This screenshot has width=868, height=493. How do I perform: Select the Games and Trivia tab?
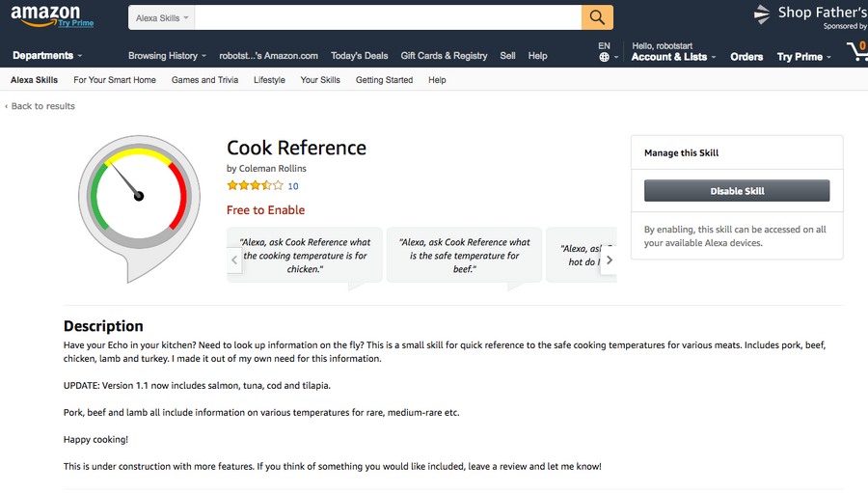tap(204, 80)
